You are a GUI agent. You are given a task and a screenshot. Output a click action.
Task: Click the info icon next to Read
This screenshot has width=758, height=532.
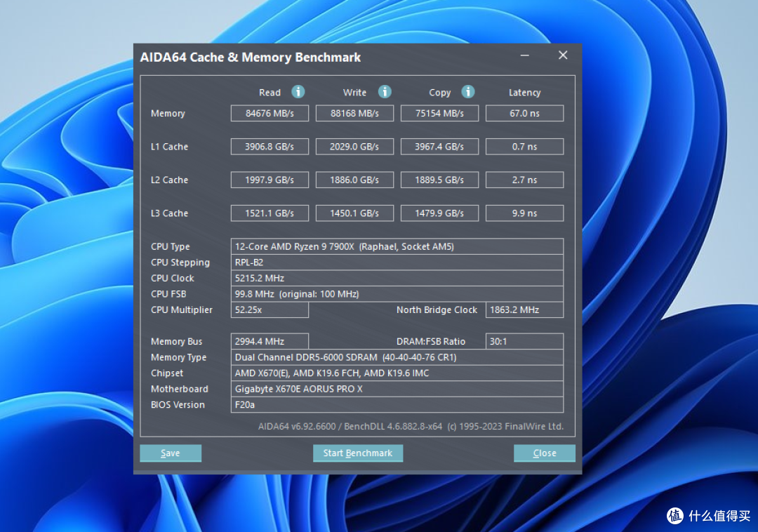click(x=298, y=91)
